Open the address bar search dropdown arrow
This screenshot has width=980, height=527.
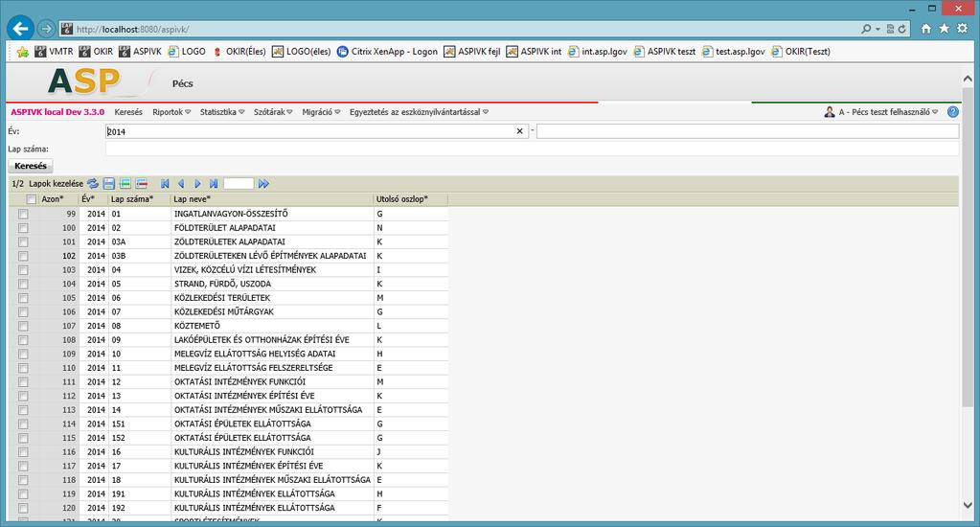877,29
